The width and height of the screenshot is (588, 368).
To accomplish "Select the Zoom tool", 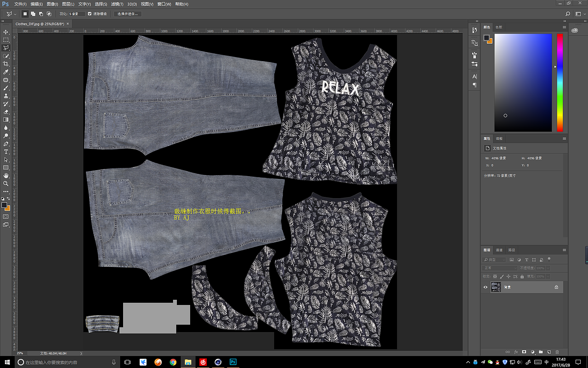I will tap(6, 184).
